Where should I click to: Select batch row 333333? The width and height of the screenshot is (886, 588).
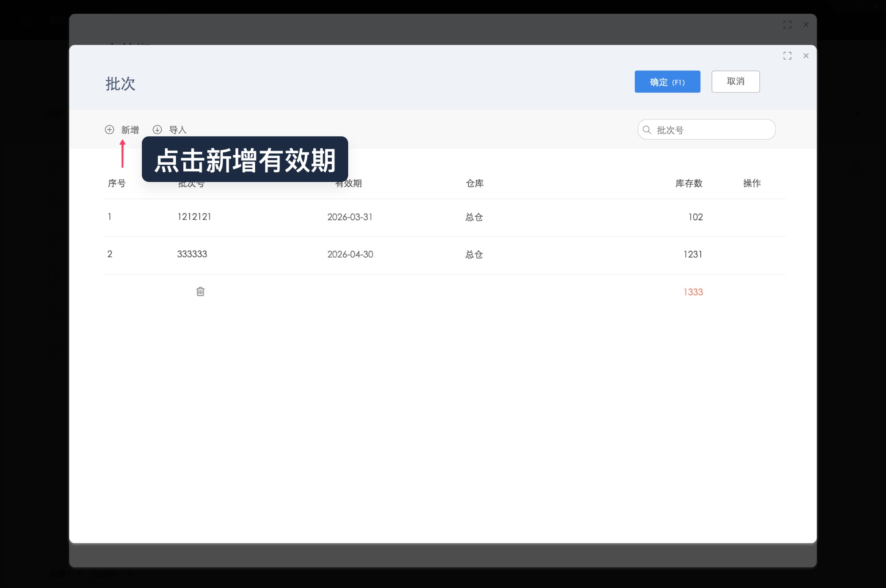coord(192,254)
